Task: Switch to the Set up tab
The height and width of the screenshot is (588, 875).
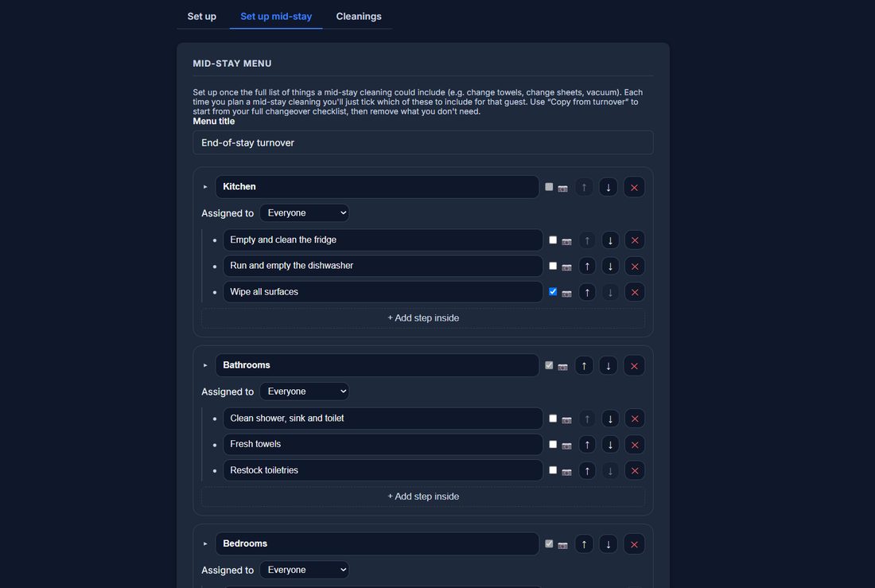Action: coord(201,16)
